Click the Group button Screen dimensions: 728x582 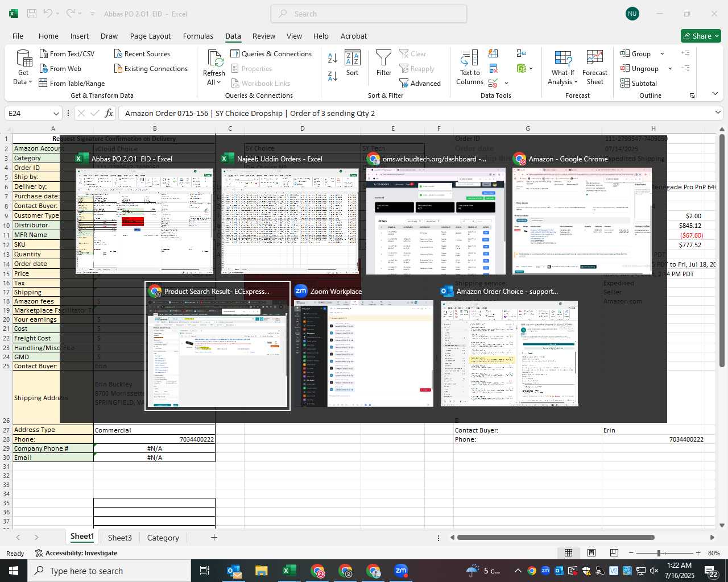[x=636, y=53]
